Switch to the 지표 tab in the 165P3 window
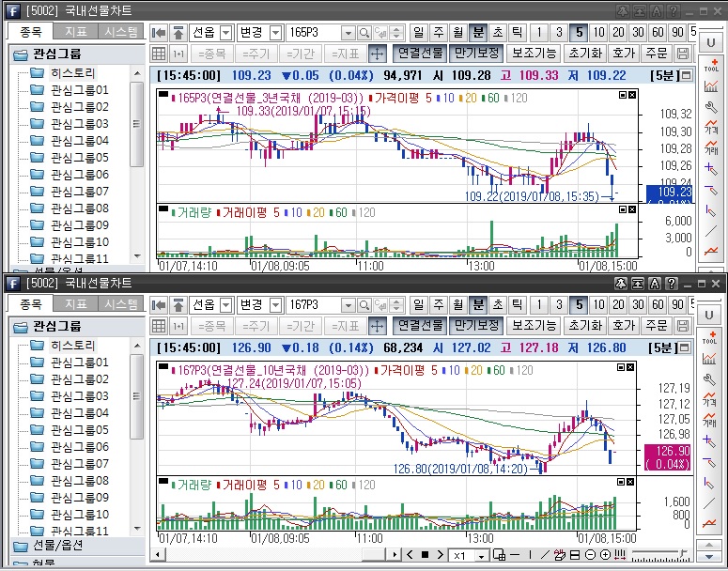This screenshot has width=728, height=571. 76,31
